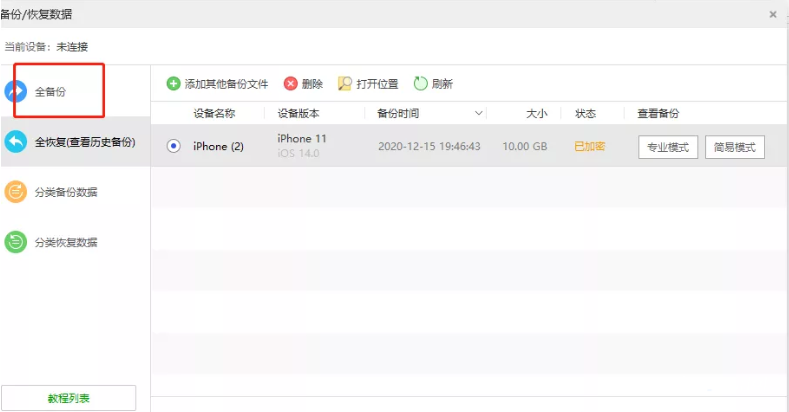Open backup in 专业模式
The image size is (789, 412).
pyautogui.click(x=668, y=147)
